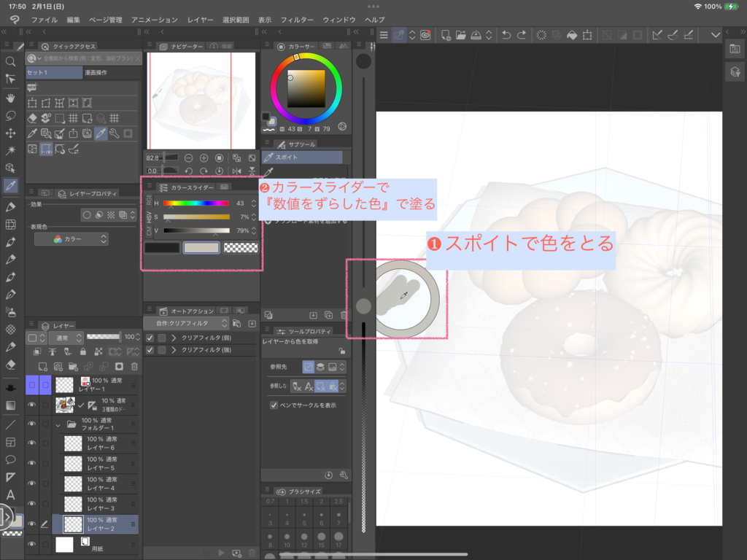The width and height of the screenshot is (747, 560).
Task: Select the Balloon speech bubble tool
Action: click(x=11, y=459)
